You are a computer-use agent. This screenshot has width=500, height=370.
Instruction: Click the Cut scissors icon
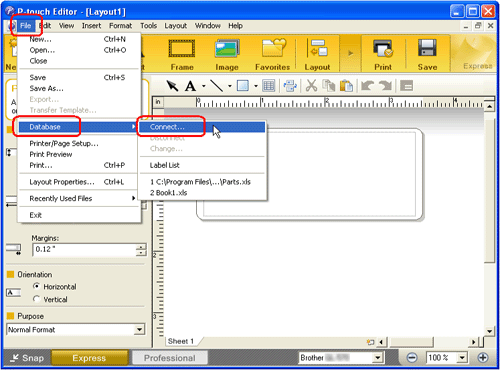pos(311,86)
